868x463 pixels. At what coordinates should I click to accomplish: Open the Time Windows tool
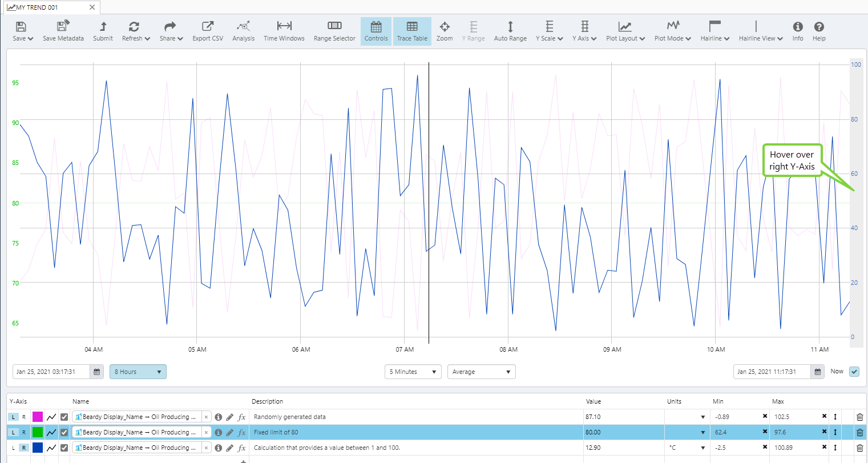tap(284, 31)
